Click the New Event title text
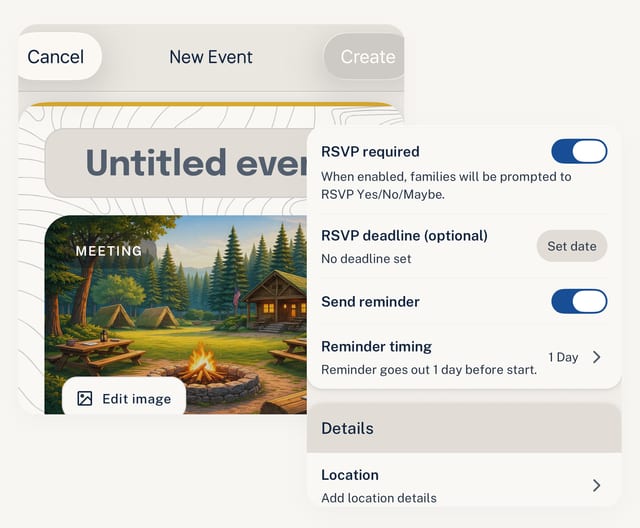The height and width of the screenshot is (528, 640). click(x=211, y=57)
